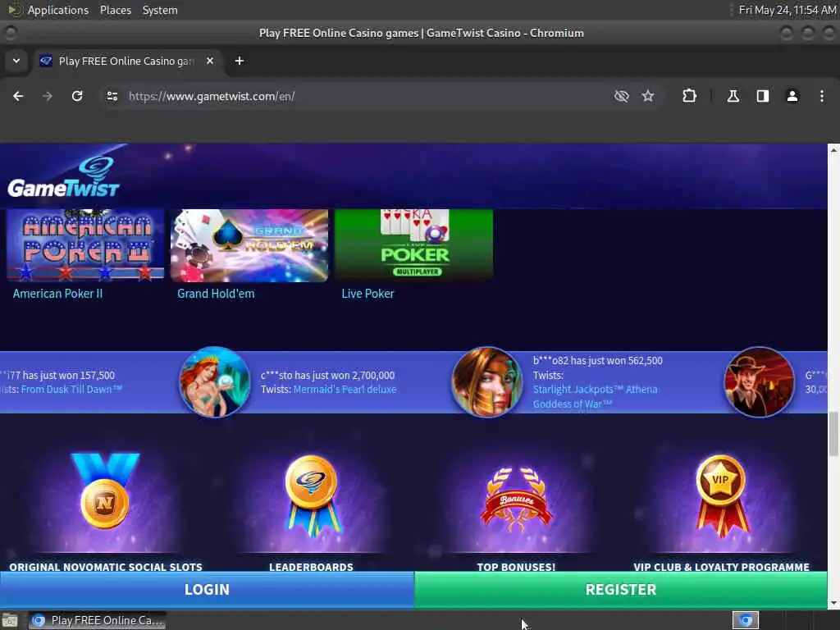This screenshot has width=840, height=630.
Task: Click the page vertical scrollbar thumb
Action: click(833, 434)
